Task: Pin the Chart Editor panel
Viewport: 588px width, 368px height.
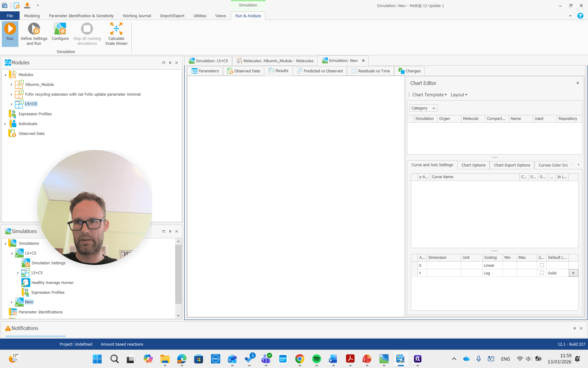Action: pos(578,83)
